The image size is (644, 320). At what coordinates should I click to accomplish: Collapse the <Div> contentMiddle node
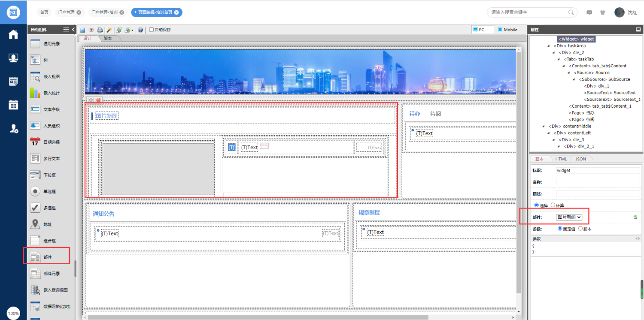[x=544, y=127]
